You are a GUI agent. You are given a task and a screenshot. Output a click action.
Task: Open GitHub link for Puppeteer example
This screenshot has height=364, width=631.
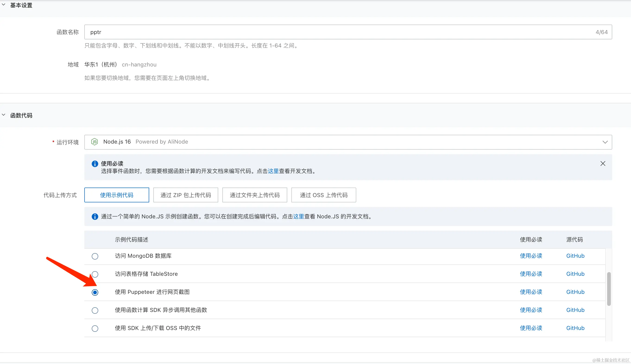[575, 292]
